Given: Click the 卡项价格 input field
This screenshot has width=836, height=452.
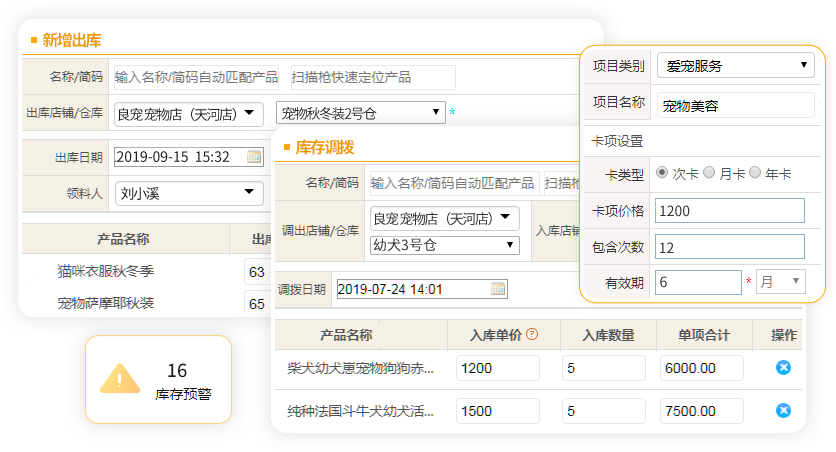Looking at the screenshot, I should coord(729,211).
